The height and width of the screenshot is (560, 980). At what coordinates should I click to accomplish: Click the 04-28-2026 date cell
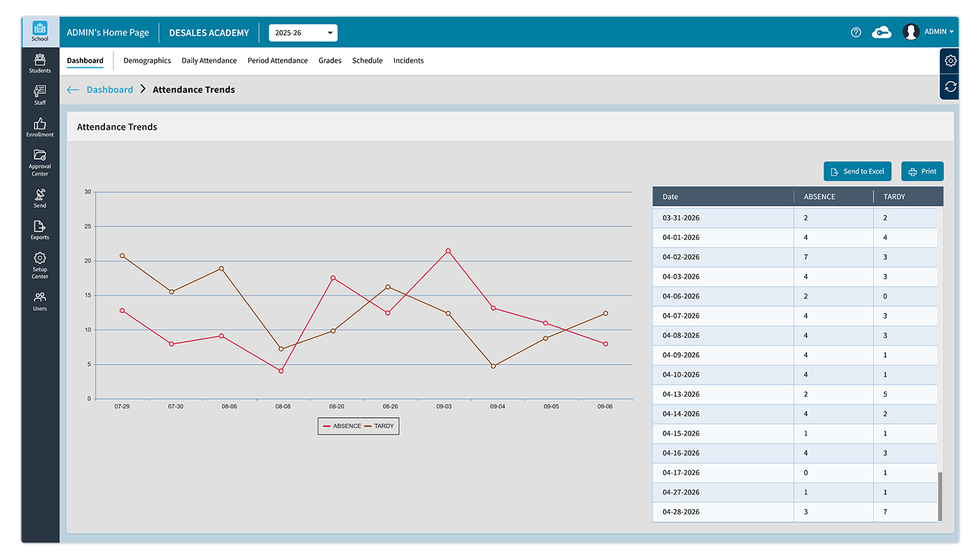pos(723,512)
